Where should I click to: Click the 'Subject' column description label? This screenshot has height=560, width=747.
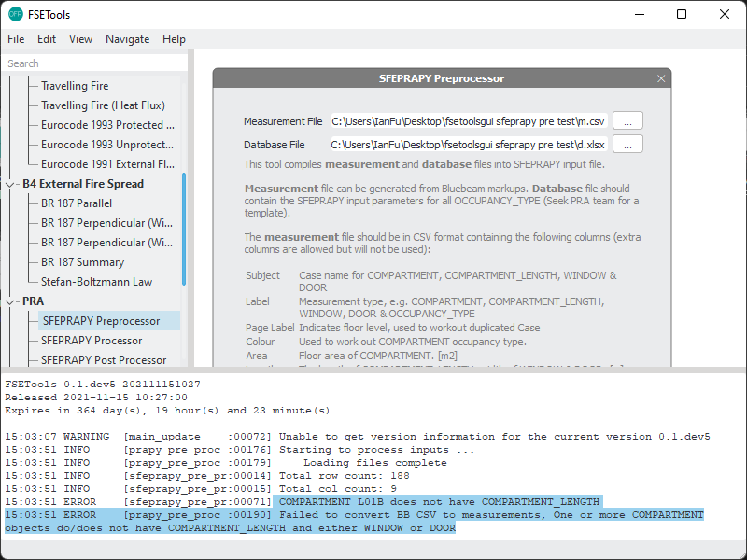click(x=262, y=275)
